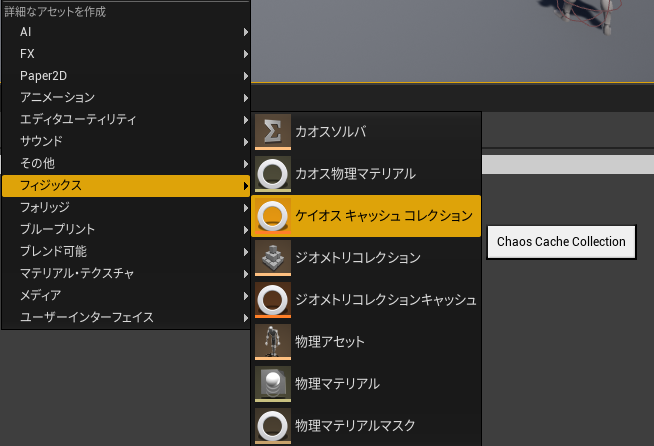Click the カオスソルバ sigma icon
This screenshot has height=446, width=654.
(x=273, y=132)
